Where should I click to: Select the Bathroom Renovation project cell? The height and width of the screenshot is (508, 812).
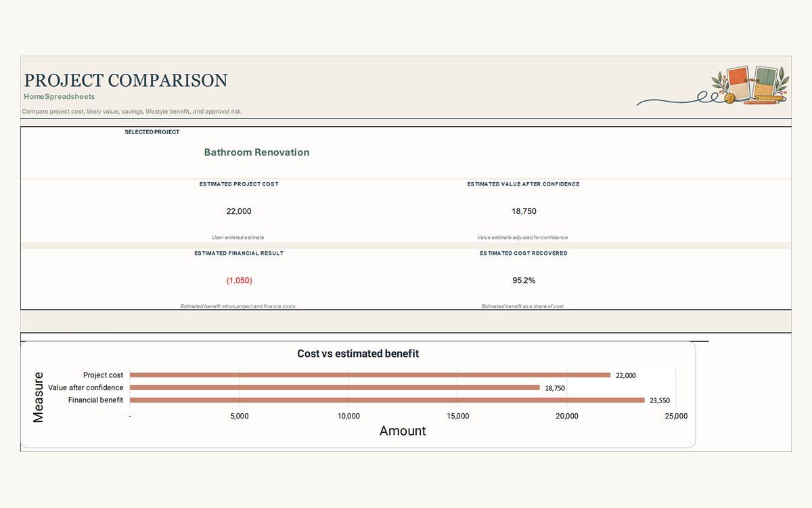256,152
